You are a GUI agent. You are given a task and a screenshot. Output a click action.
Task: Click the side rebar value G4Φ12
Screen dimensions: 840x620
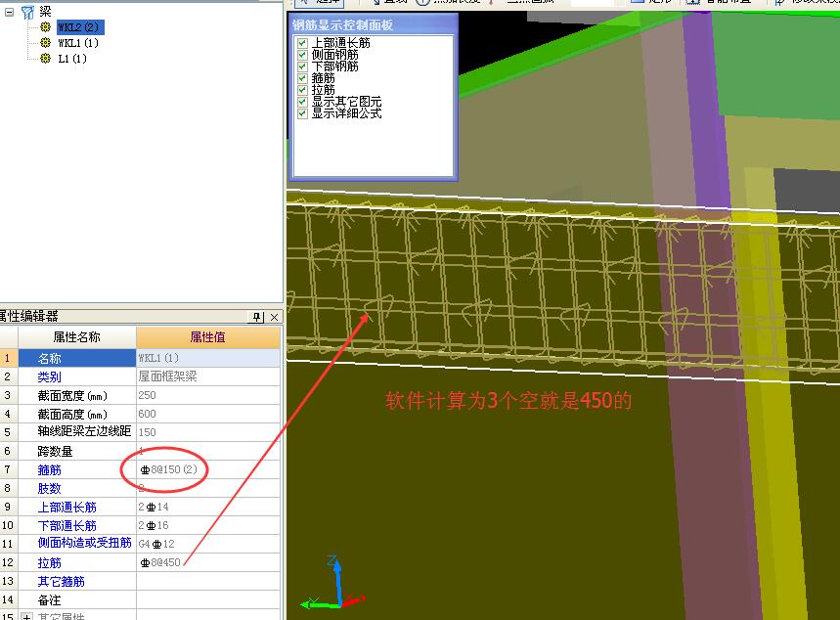pyautogui.click(x=208, y=544)
